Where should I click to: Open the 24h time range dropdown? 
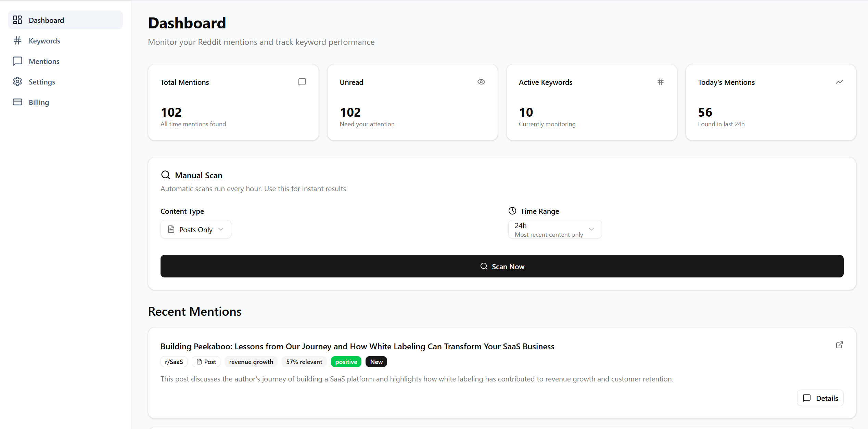[x=554, y=229]
